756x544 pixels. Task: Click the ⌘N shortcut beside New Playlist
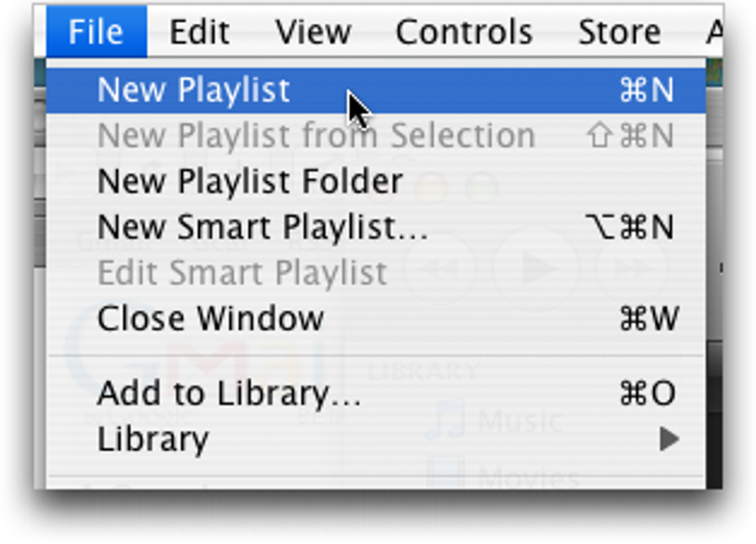coord(646,90)
